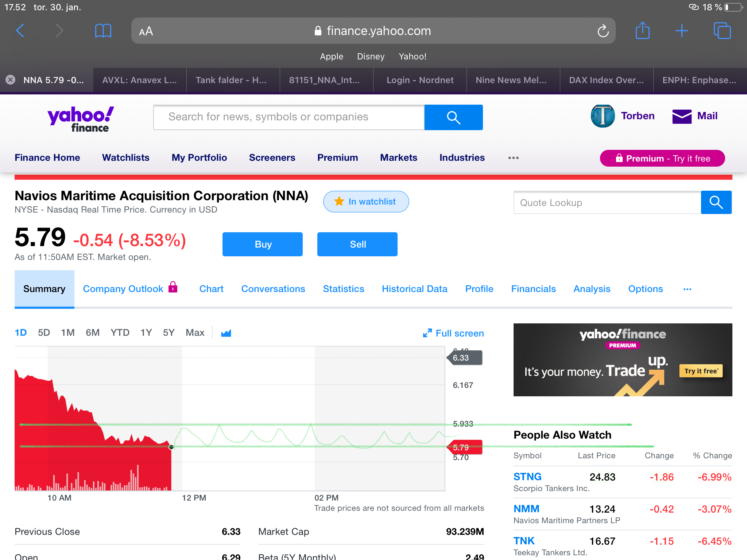
Task: Open Watchlists in the navigation
Action: 126,158
